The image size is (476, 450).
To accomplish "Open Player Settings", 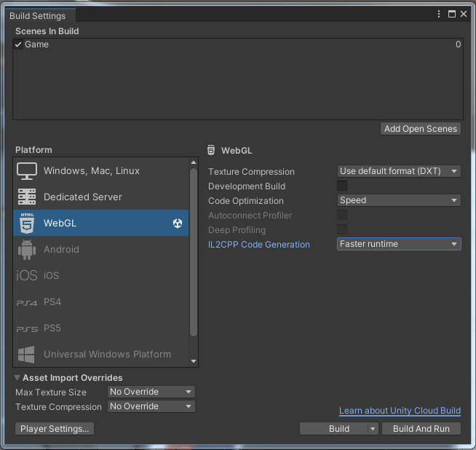I will [55, 429].
